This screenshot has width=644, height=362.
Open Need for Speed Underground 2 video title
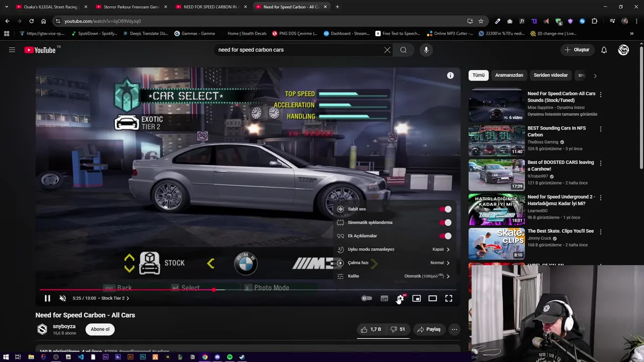[561, 200]
